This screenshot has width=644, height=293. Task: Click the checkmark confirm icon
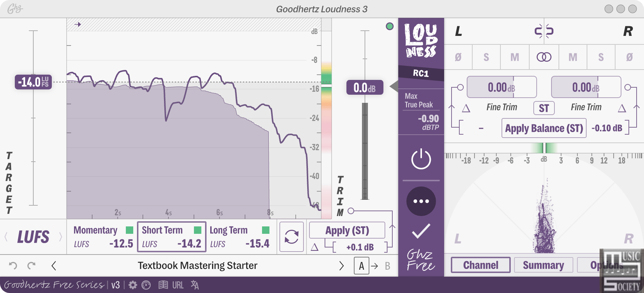[421, 231]
